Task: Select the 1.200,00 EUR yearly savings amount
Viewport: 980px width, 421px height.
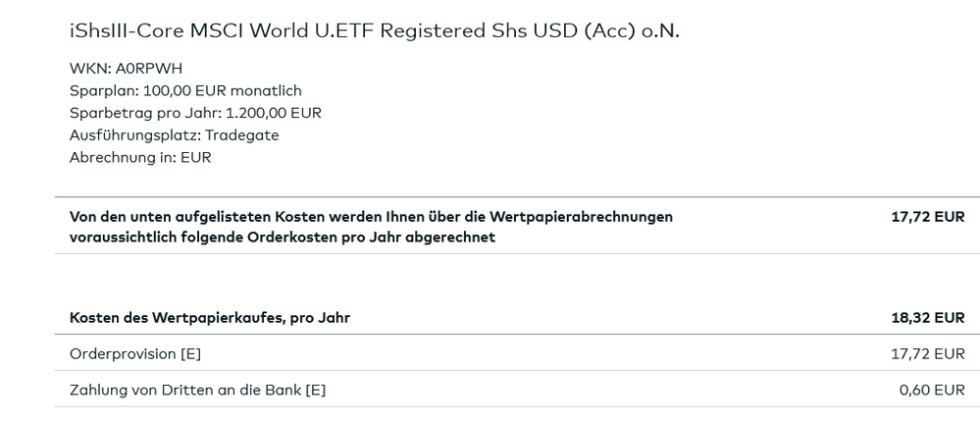Action: 274,113
